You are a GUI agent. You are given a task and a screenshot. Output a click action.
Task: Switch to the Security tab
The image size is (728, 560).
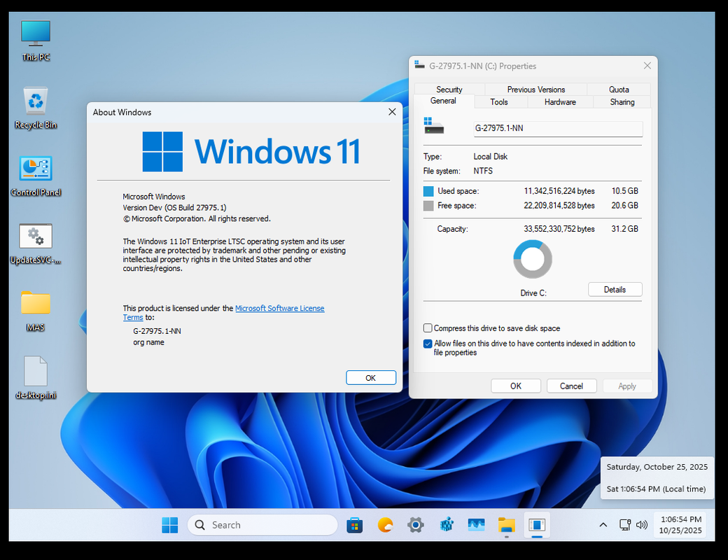[449, 89]
